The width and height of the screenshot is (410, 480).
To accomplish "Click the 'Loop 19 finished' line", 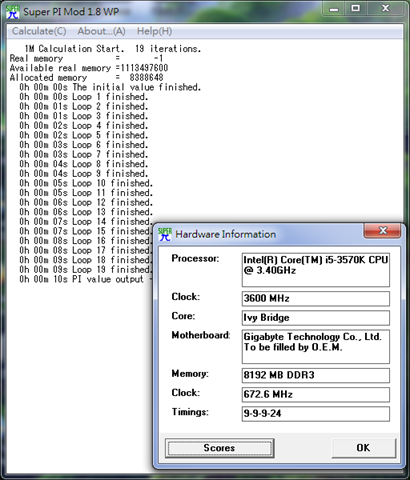I will click(x=85, y=270).
